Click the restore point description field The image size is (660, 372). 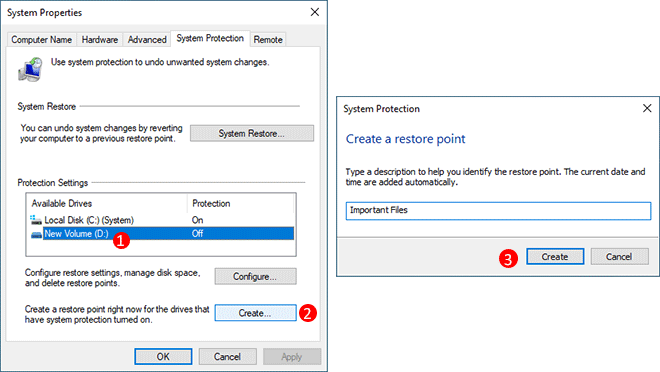(x=498, y=210)
